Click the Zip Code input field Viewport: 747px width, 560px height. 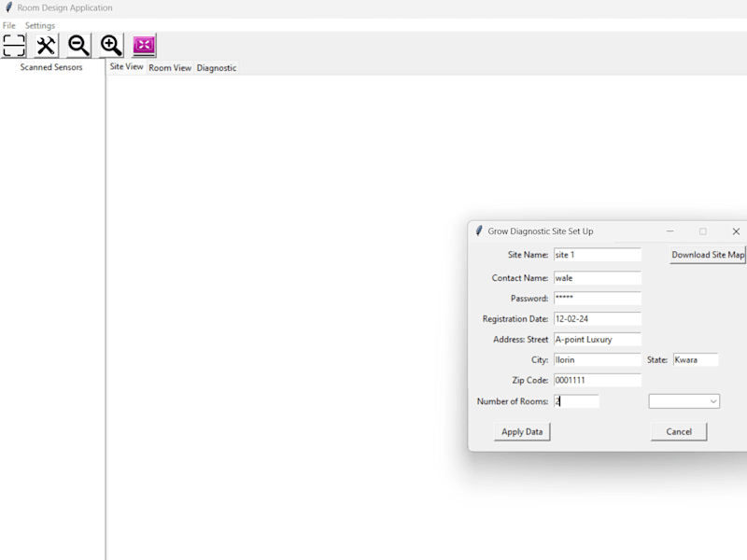(x=598, y=381)
